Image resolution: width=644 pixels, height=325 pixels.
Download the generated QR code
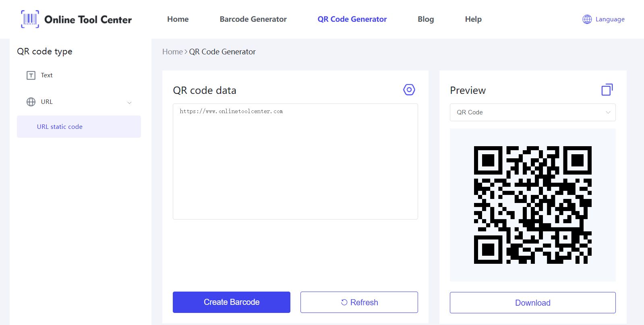coord(532,302)
